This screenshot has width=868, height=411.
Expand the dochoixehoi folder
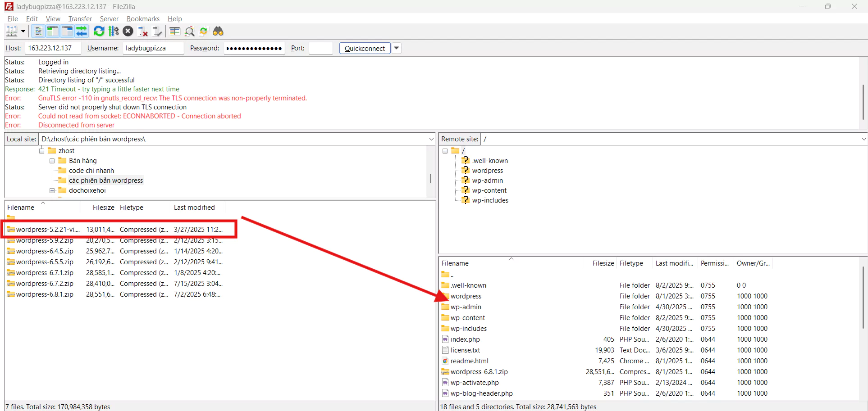[52, 190]
